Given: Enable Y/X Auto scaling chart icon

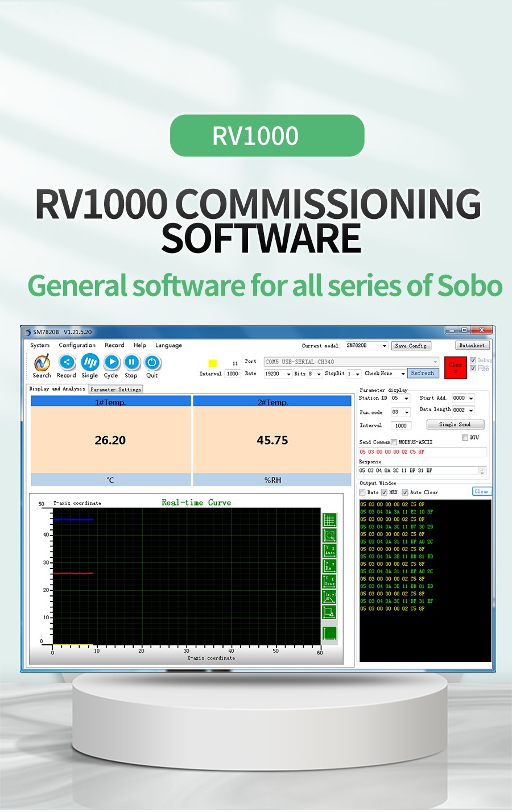Looking at the screenshot, I should pos(329,550).
